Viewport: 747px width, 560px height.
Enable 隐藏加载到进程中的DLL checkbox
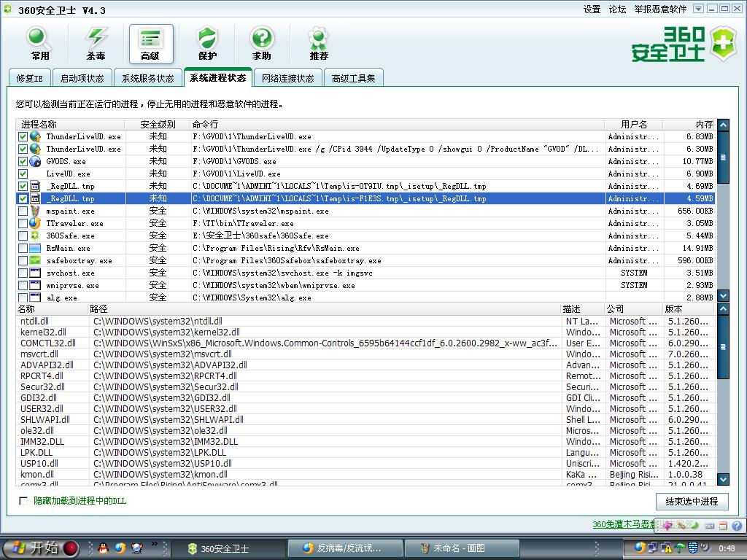[x=23, y=501]
